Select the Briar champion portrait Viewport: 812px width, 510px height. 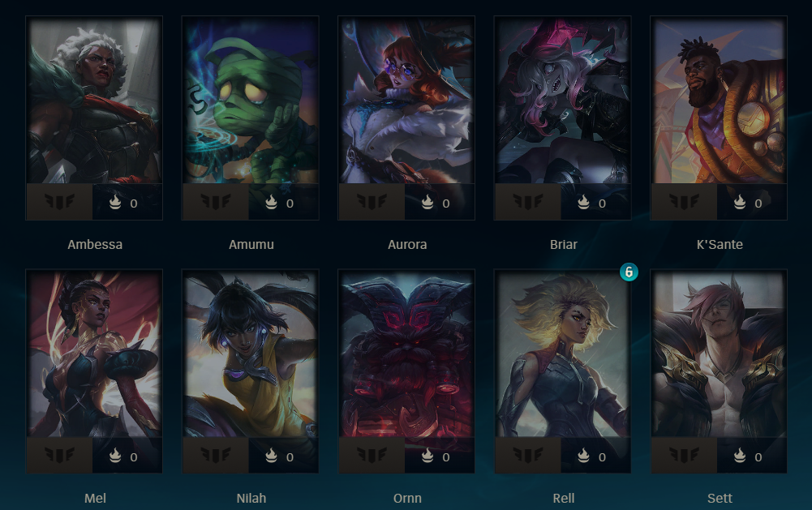(562, 100)
